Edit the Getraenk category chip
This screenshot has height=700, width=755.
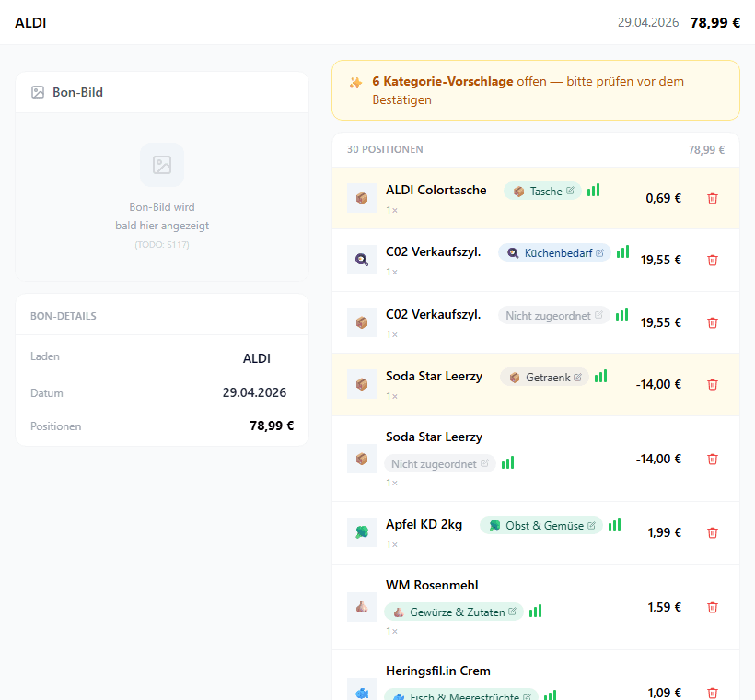pos(544,378)
